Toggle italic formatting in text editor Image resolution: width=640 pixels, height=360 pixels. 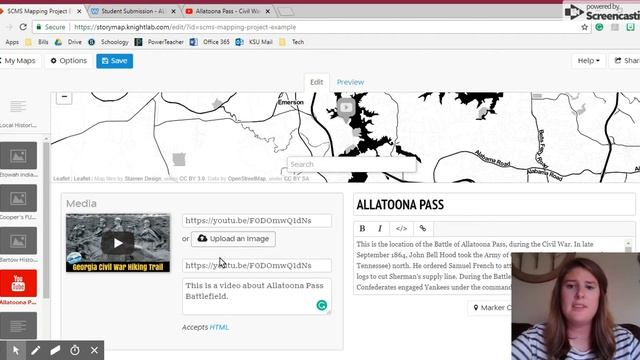pyautogui.click(x=380, y=229)
